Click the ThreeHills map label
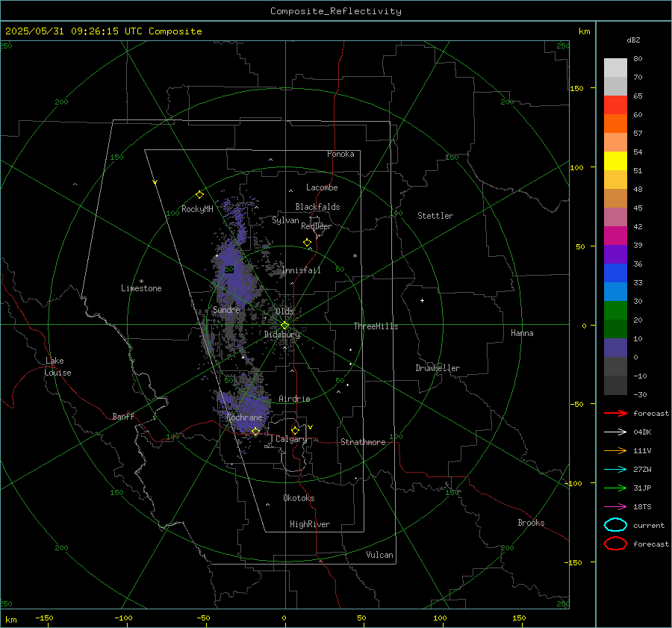 pos(376,326)
